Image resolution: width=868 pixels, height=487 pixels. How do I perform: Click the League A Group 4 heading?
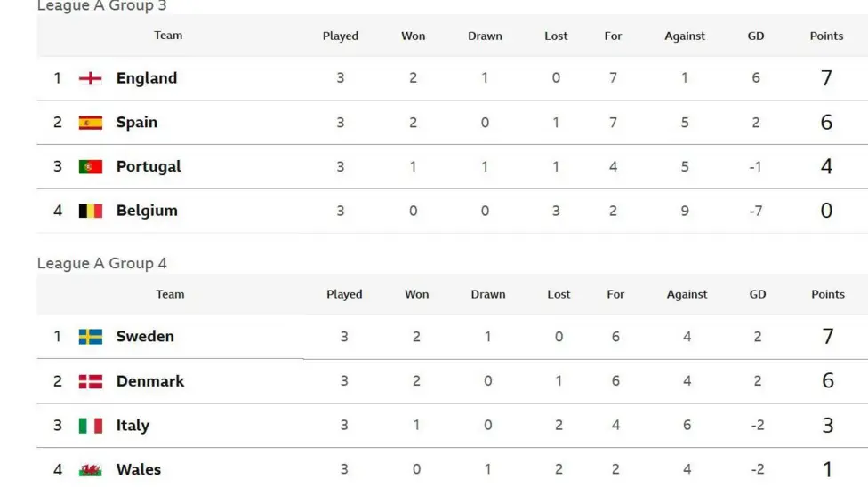[x=102, y=263]
